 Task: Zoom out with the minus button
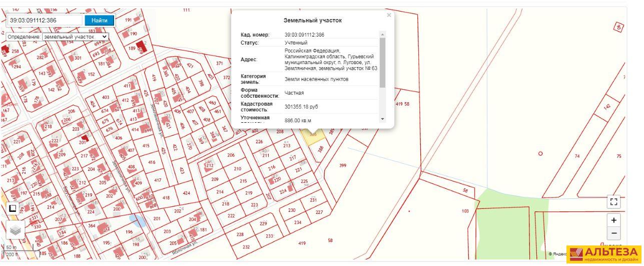click(x=614, y=233)
